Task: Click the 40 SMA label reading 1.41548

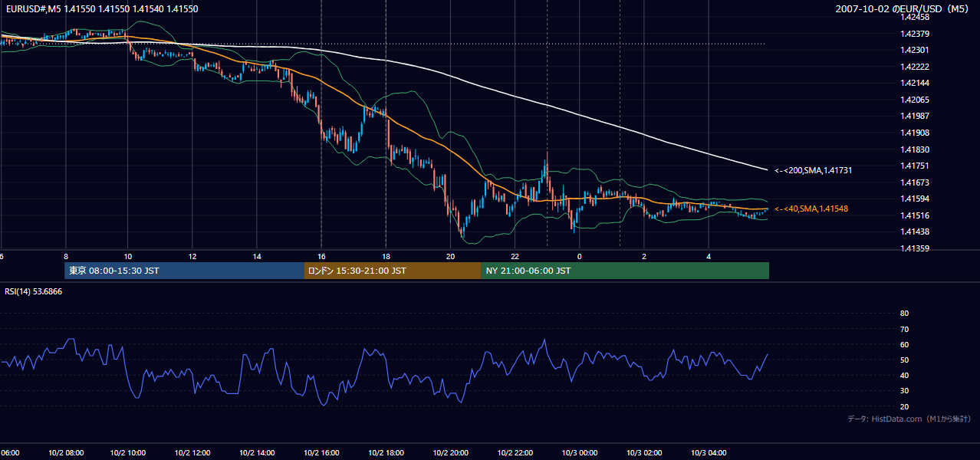Action: (x=811, y=209)
